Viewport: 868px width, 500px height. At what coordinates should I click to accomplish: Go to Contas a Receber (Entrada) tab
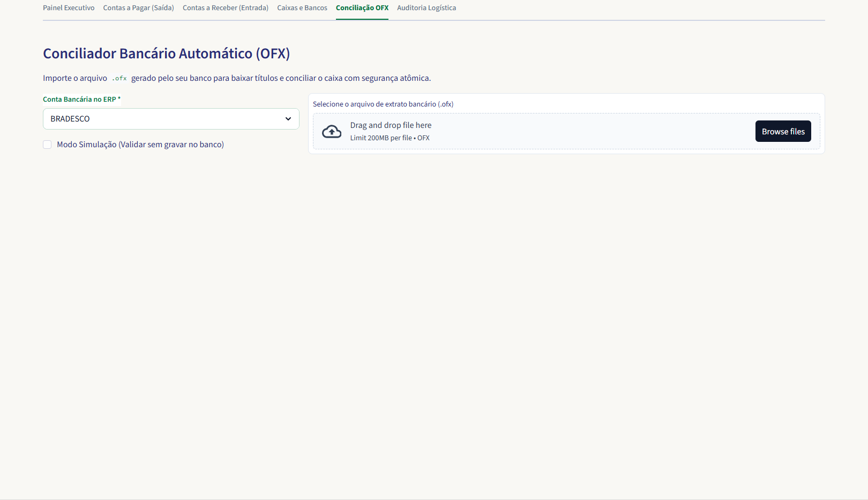click(x=226, y=8)
